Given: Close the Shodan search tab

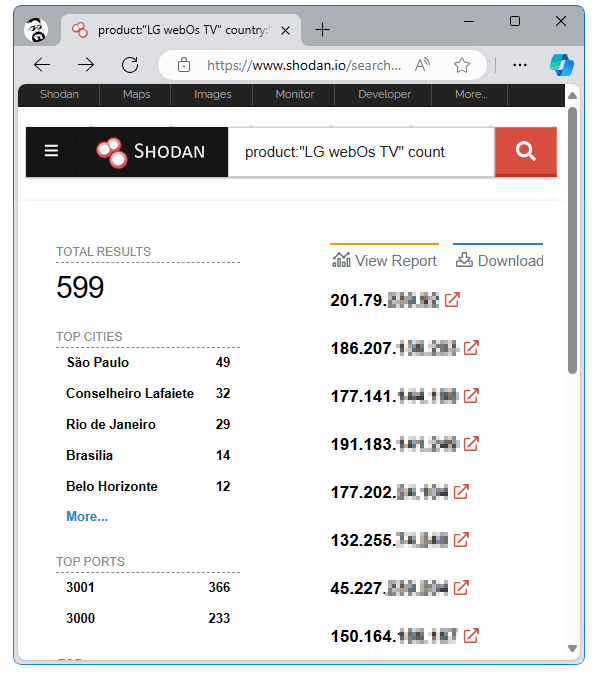Looking at the screenshot, I should pyautogui.click(x=285, y=31).
